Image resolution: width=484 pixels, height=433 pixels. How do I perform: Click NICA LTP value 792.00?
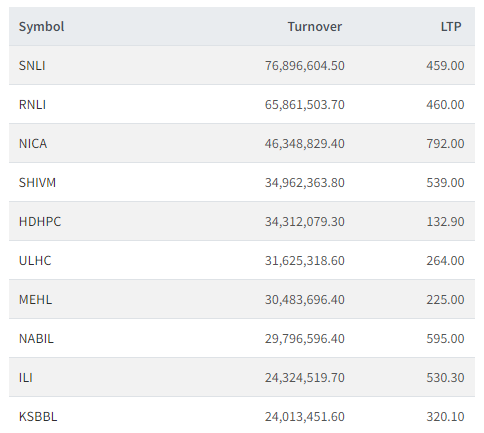tap(445, 144)
